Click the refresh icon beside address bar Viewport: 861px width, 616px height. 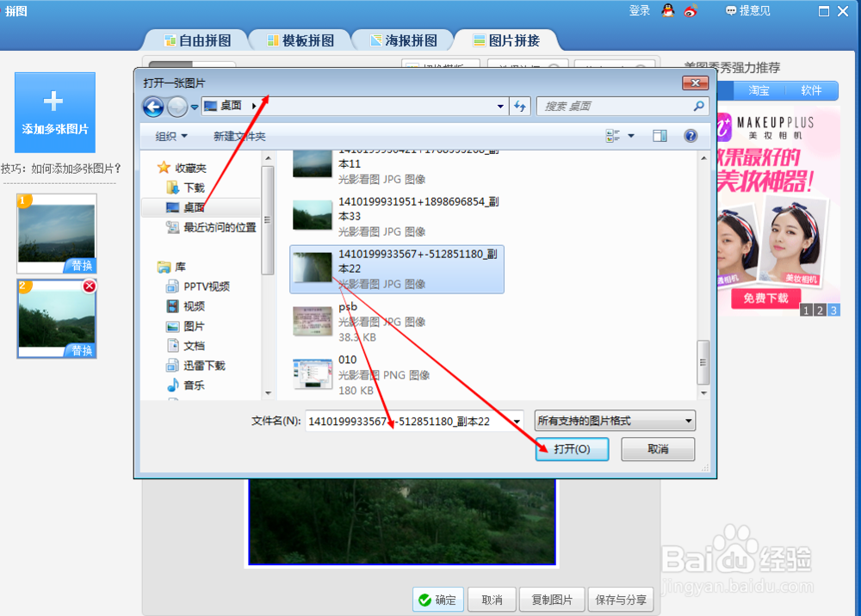tap(517, 106)
